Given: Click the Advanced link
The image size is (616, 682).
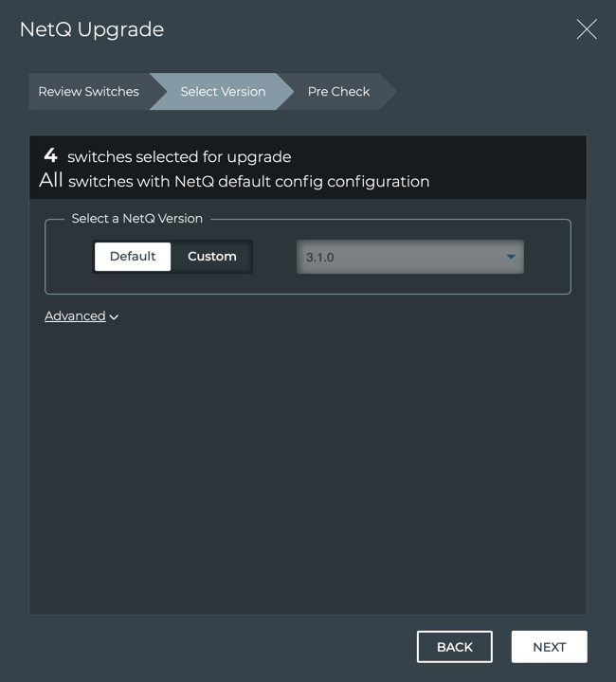Looking at the screenshot, I should click(75, 316).
